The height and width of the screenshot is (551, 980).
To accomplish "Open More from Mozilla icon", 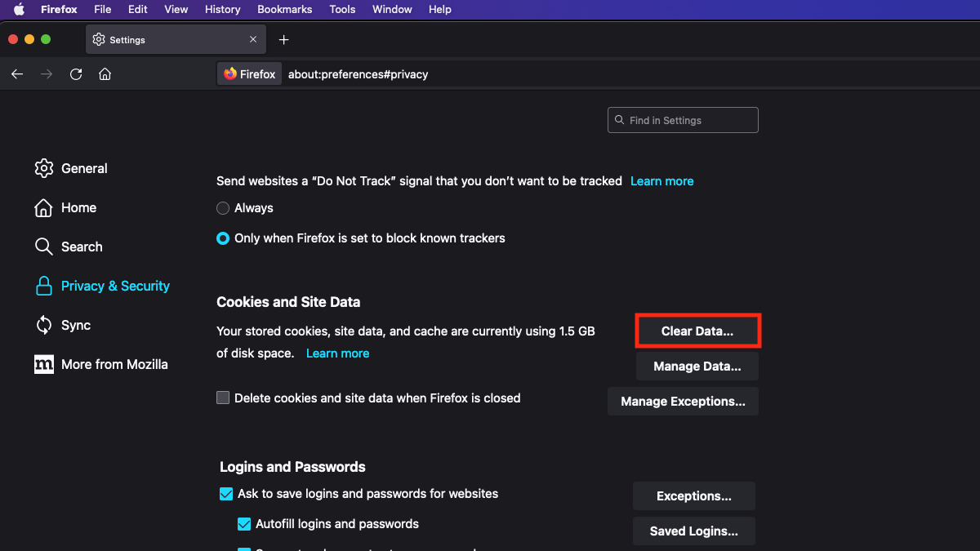I will pyautogui.click(x=43, y=364).
